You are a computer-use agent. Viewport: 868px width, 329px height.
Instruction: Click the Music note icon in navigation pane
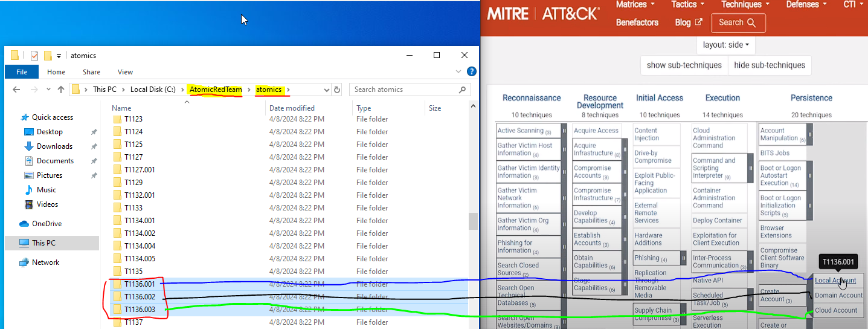[28, 190]
